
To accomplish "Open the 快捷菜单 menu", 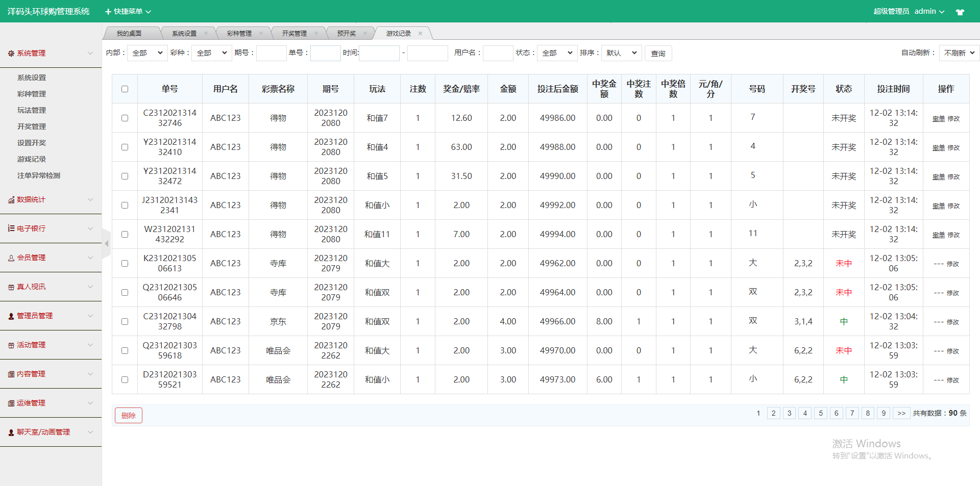I will tap(128, 11).
